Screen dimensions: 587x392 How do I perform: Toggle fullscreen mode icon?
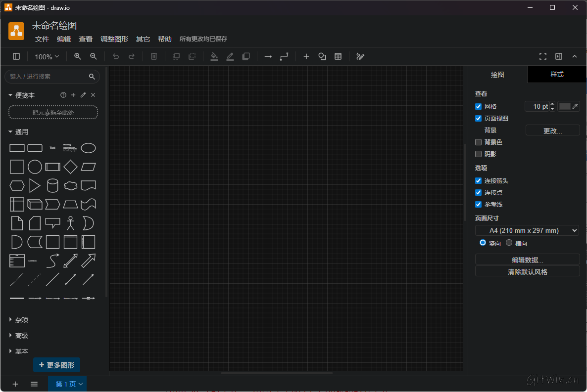click(x=543, y=56)
